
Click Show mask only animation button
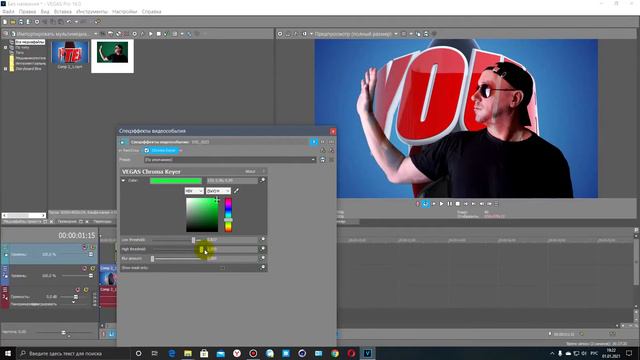click(x=262, y=267)
